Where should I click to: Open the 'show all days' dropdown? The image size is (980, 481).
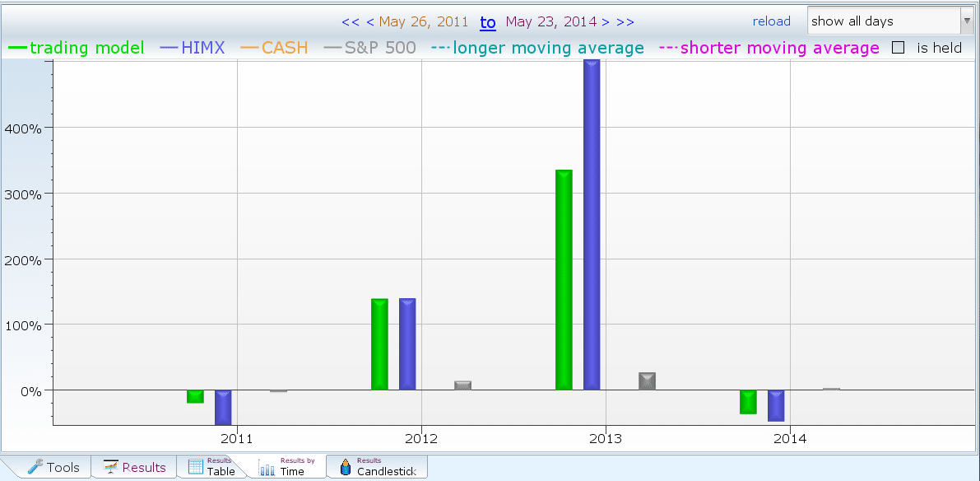click(x=889, y=21)
